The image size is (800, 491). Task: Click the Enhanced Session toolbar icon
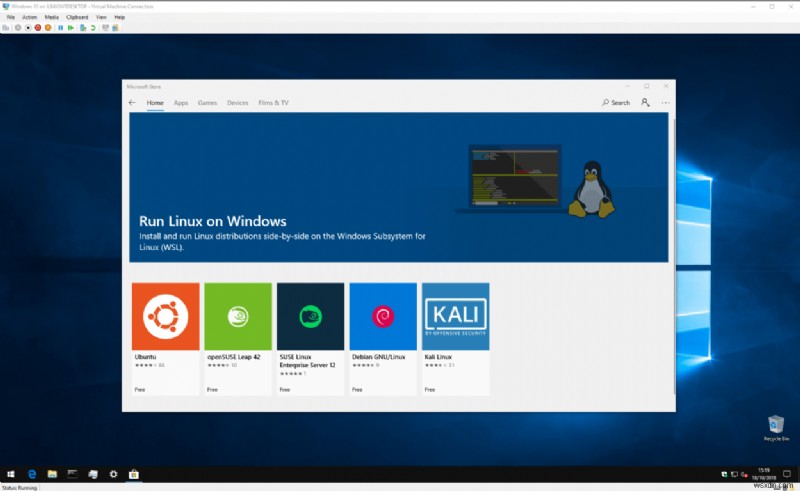tap(106, 28)
